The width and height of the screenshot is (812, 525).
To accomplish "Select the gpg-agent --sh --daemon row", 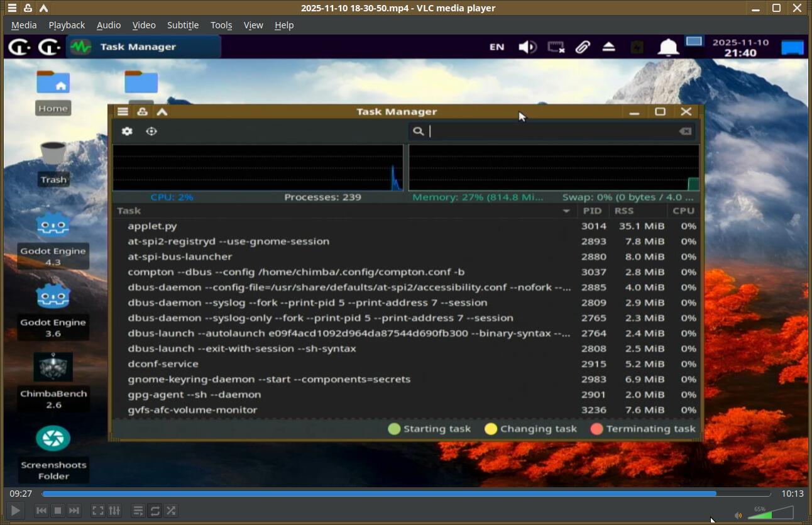I will (x=406, y=394).
